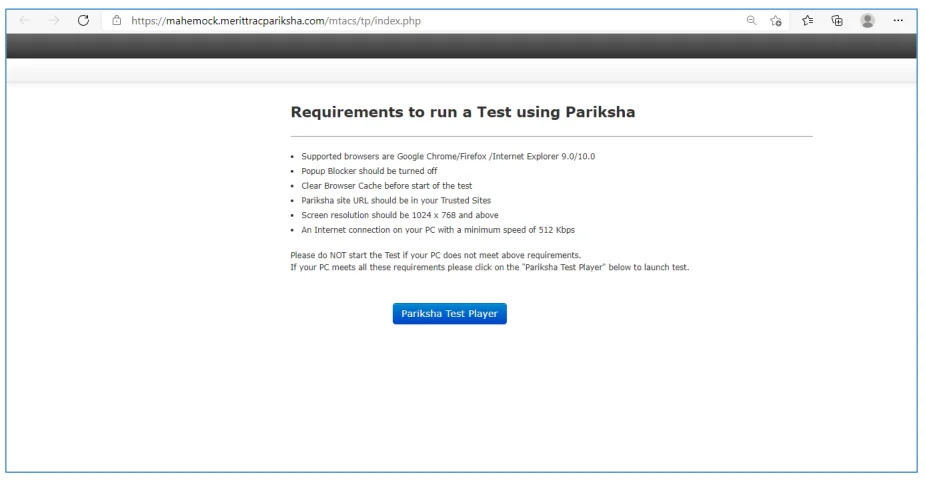Reload the page with refresh icon
The width and height of the screenshot is (925, 482).
pos(83,21)
